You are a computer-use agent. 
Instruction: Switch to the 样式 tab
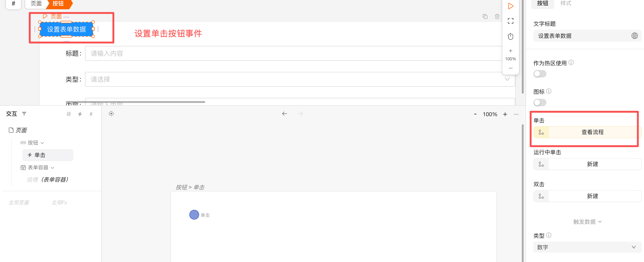coord(565,3)
